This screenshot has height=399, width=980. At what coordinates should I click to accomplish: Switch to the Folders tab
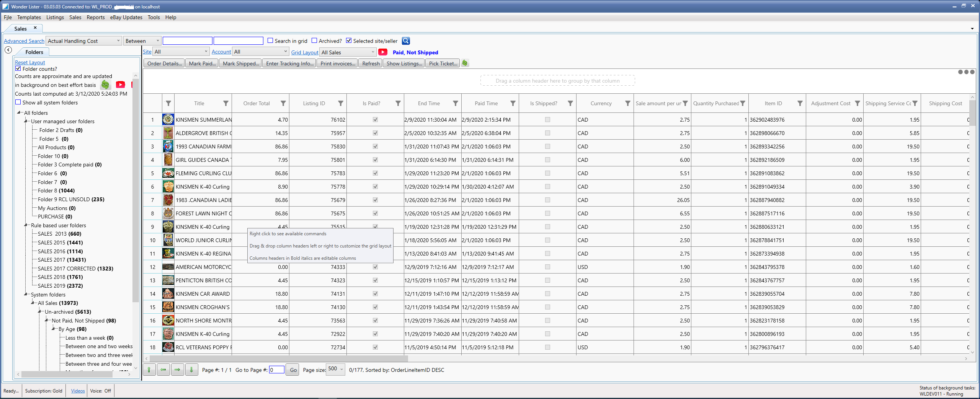click(34, 52)
